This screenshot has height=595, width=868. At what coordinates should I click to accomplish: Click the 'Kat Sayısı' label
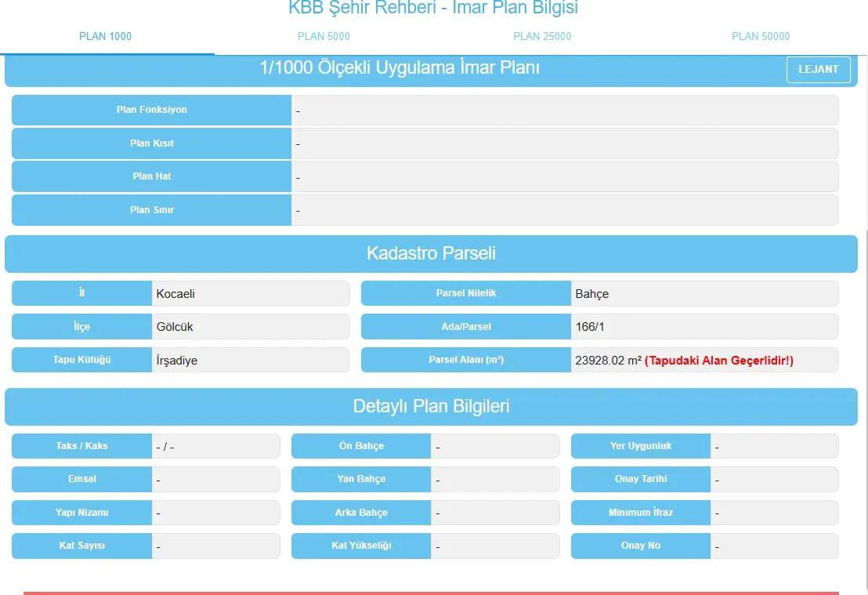coord(82,546)
